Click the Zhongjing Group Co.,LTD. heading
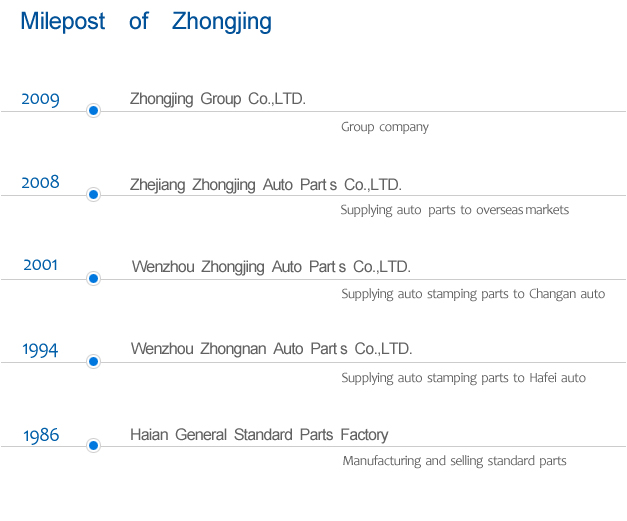The height and width of the screenshot is (521, 627). click(217, 99)
